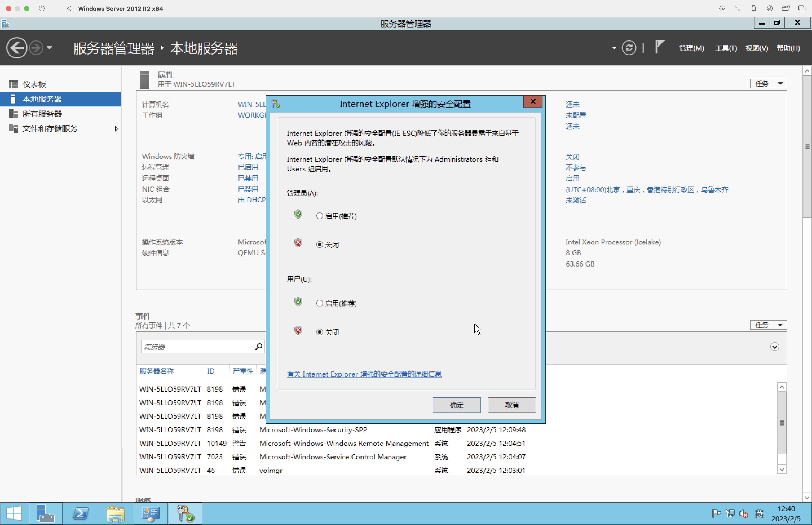Select 本地服务器 in the sidebar
This screenshot has height=525, width=812.
click(x=61, y=99)
